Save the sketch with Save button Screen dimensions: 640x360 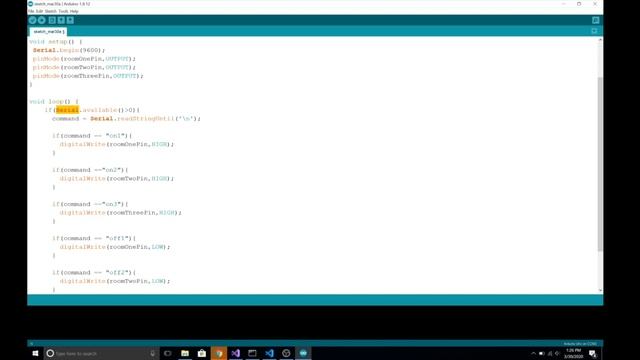click(70, 20)
